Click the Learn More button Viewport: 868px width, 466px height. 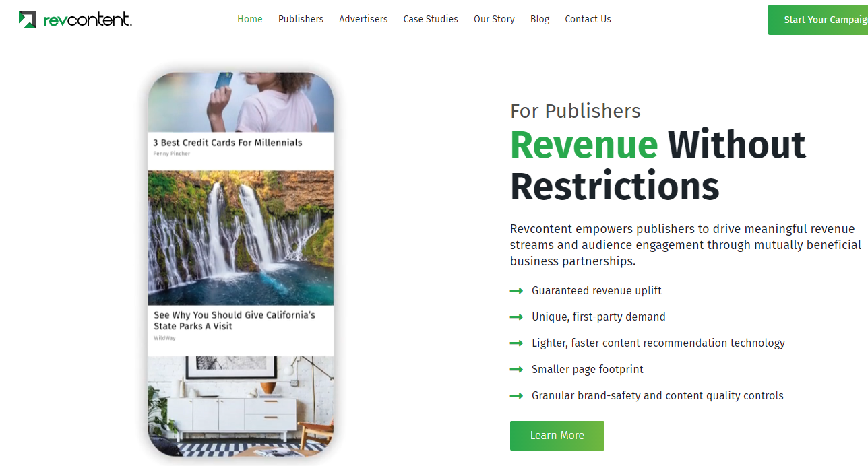(557, 436)
